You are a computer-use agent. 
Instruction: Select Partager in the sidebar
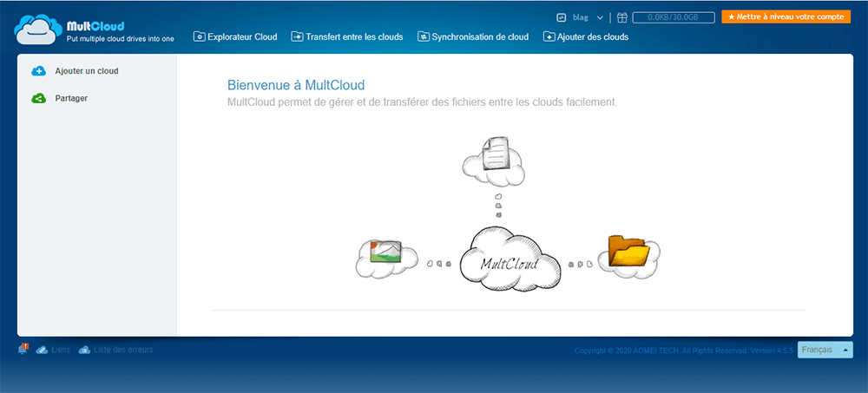[x=71, y=98]
